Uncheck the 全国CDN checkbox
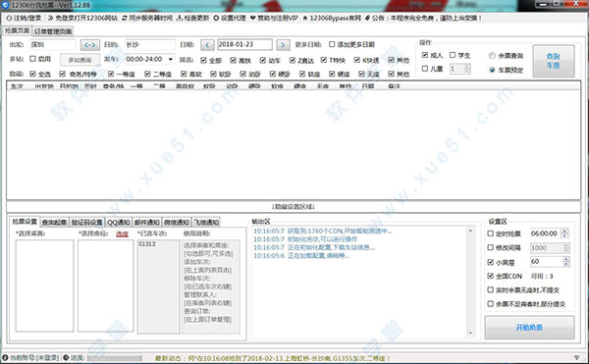The height and width of the screenshot is (364, 589). tap(490, 276)
